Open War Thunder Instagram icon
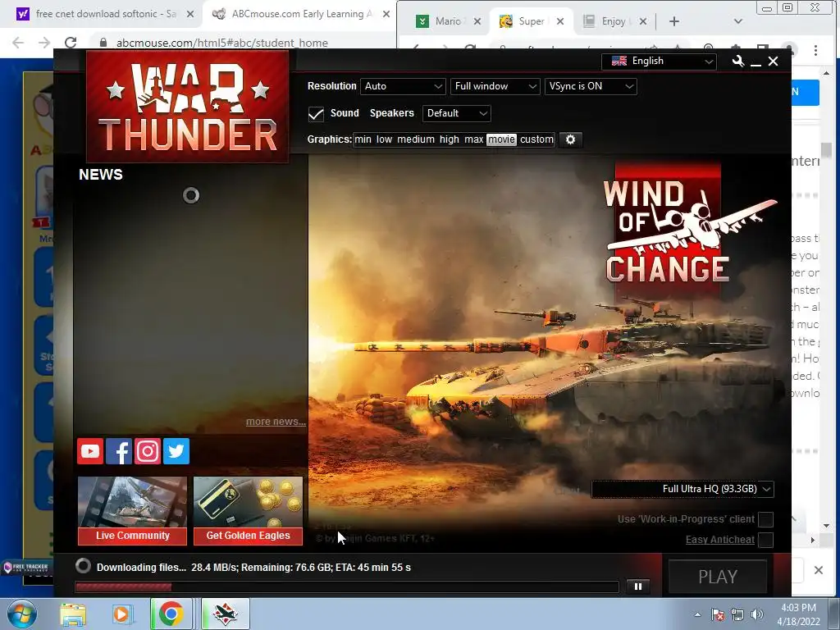840x630 pixels. tap(148, 451)
